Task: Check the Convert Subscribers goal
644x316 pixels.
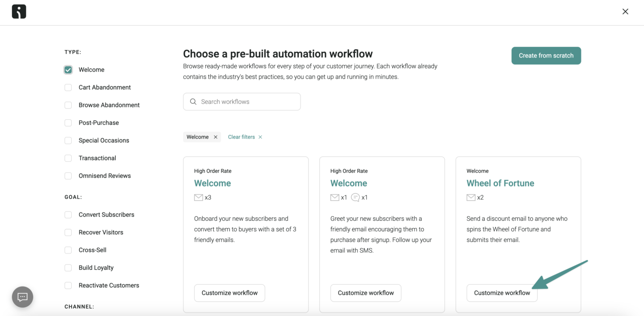Action: pyautogui.click(x=68, y=215)
